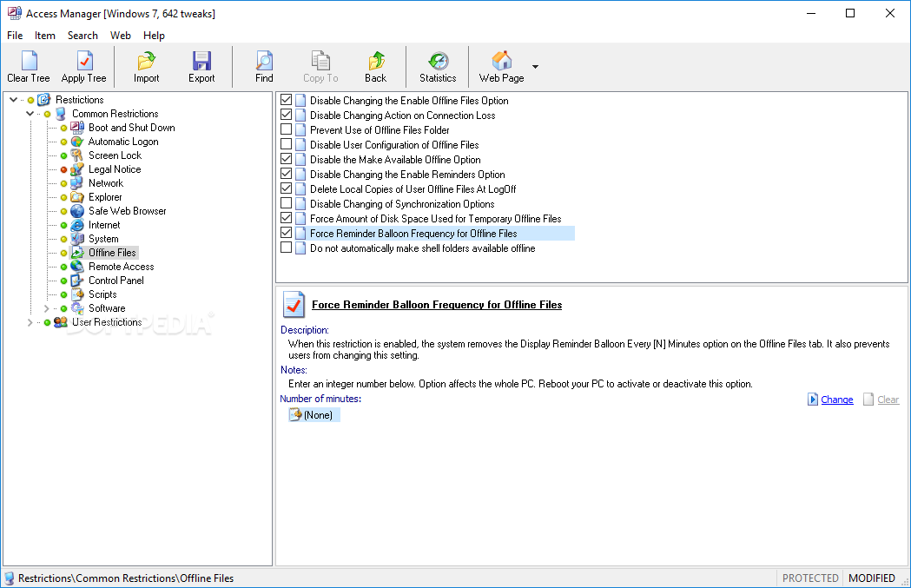Screen dimensions: 911x588
Task: Click the Restrictions root label
Action: tap(80, 100)
